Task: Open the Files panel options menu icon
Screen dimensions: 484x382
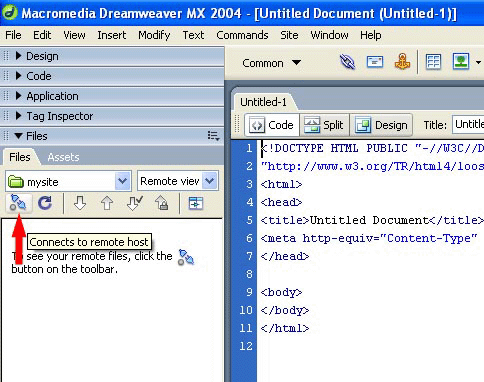Action: click(213, 136)
